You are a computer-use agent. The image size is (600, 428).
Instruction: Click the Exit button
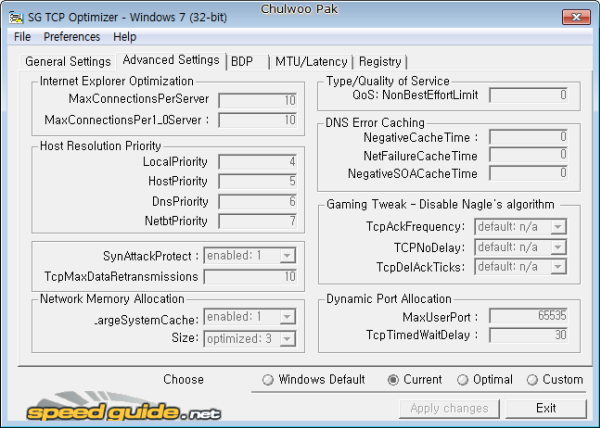point(546,408)
